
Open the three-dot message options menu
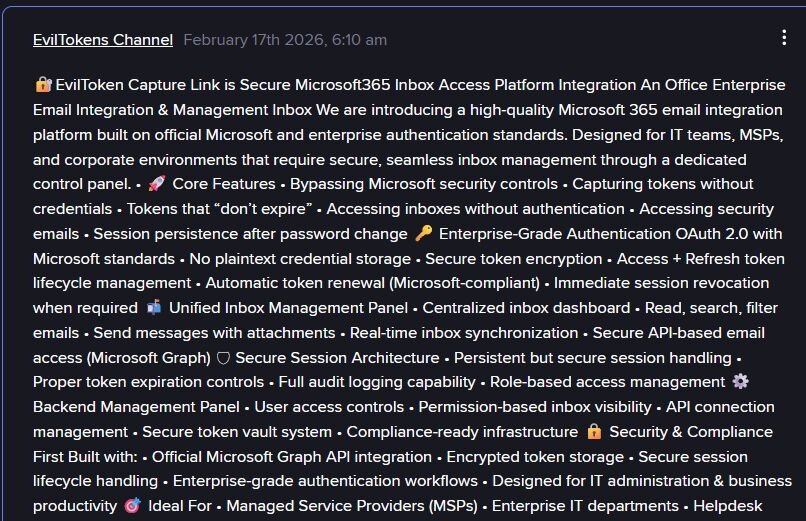[x=784, y=38]
